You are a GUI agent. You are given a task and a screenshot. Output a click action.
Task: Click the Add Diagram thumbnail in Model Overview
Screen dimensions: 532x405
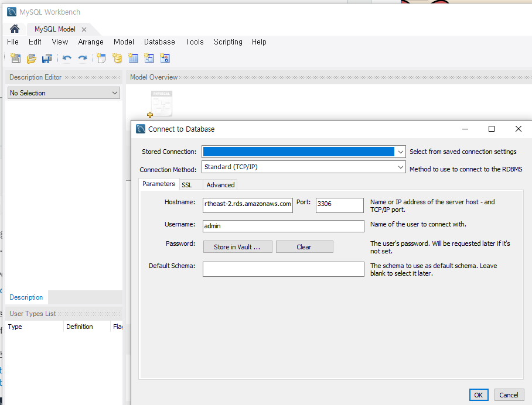tap(161, 104)
